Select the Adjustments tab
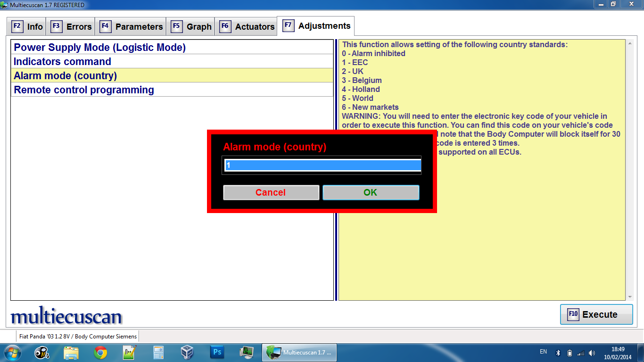Screen dimensions: 644x362 click(x=316, y=26)
